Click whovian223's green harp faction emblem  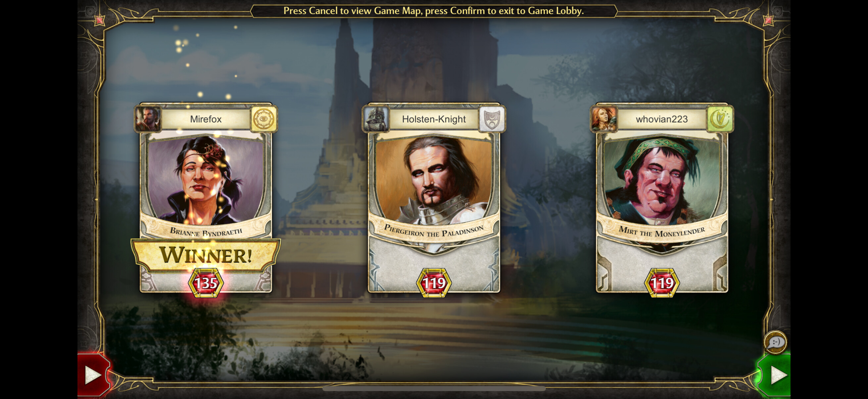(720, 119)
